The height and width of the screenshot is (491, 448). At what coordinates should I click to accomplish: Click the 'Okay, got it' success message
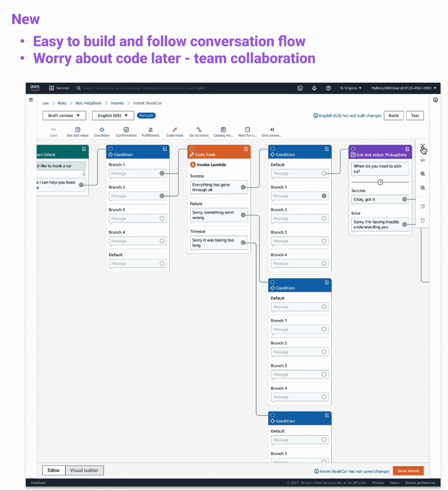pos(380,199)
